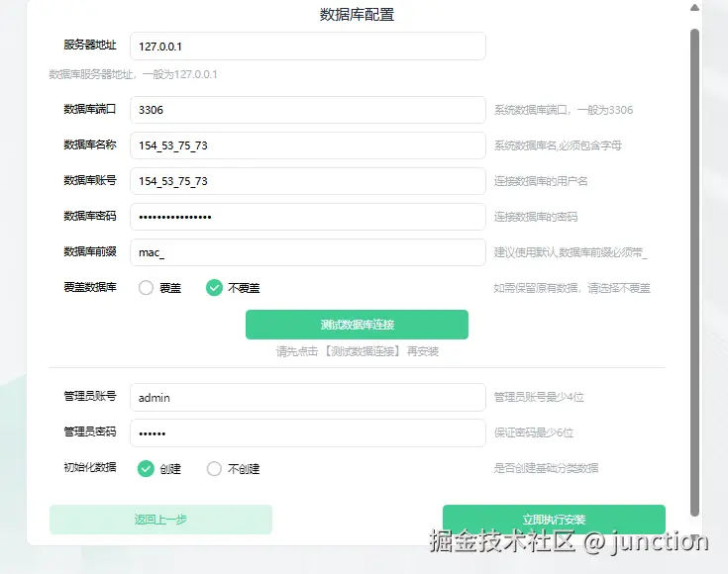The height and width of the screenshot is (574, 728).
Task: Click the 初始化数据 label
Action: [90, 467]
